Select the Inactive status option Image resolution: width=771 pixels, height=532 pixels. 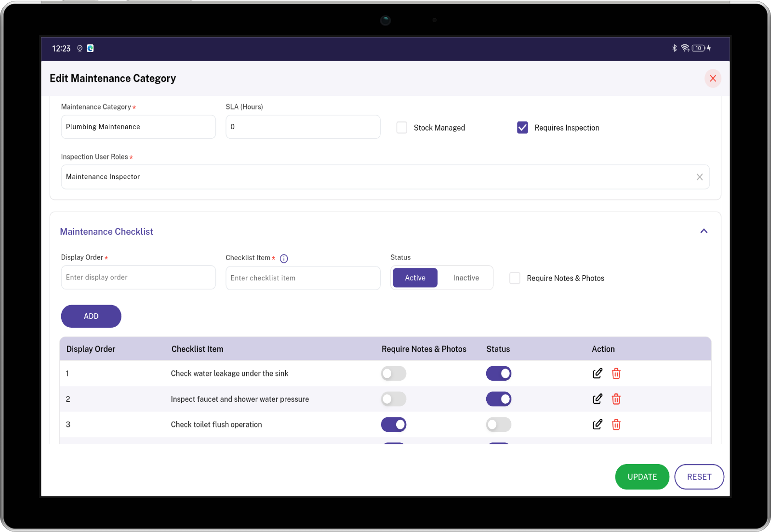[x=466, y=278]
